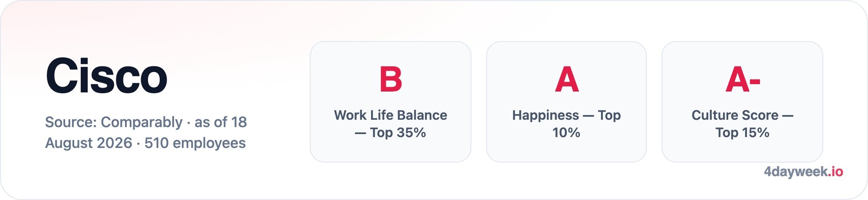Open the Happiness score card

566,102
